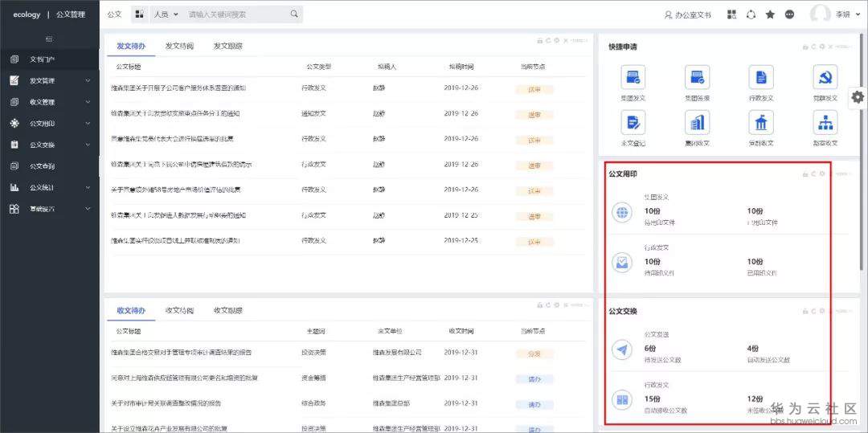This screenshot has width=868, height=433.
Task: Switch to the 发文跟踪 tab
Action: point(228,47)
